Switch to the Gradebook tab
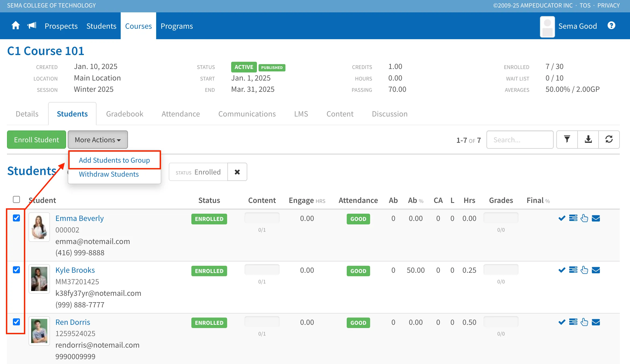Image resolution: width=630 pixels, height=364 pixels. 125,114
